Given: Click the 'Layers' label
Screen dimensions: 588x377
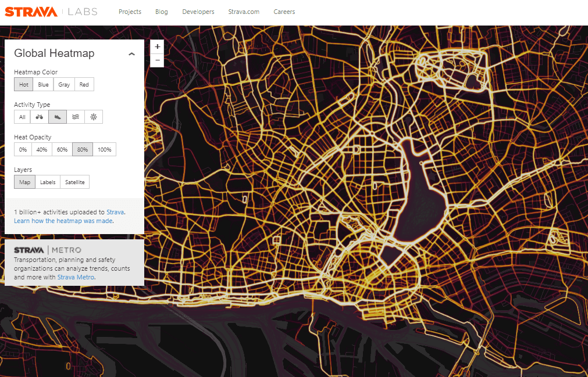Looking at the screenshot, I should click(x=23, y=170).
